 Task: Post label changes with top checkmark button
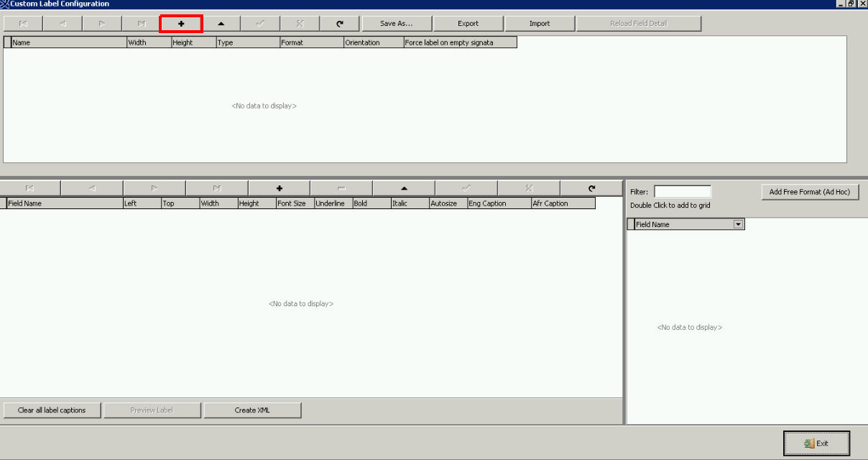(x=260, y=24)
